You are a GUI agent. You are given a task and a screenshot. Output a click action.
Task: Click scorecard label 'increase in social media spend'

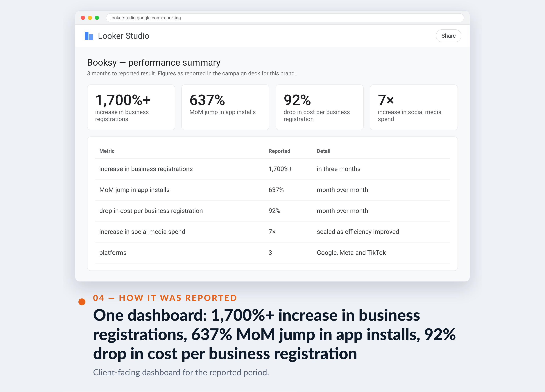(x=409, y=116)
